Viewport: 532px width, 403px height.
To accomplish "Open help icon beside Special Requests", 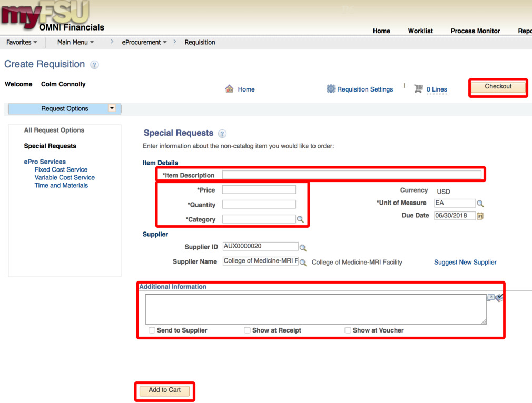I will pyautogui.click(x=222, y=134).
